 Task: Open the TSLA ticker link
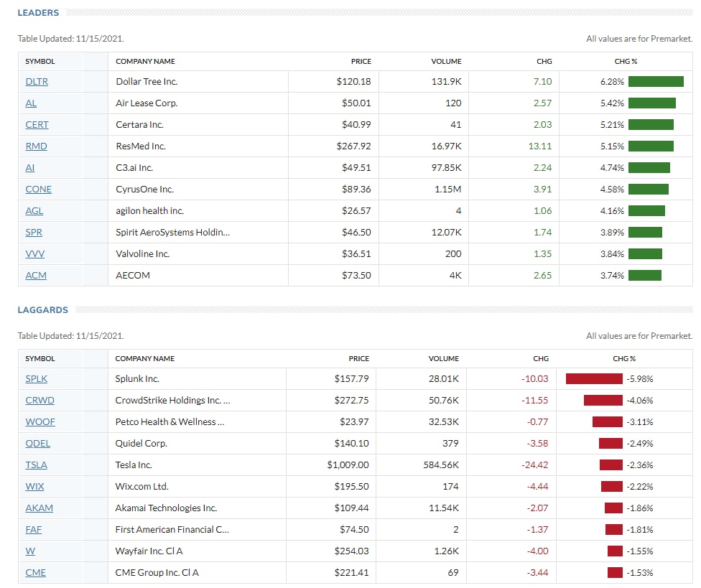36,465
